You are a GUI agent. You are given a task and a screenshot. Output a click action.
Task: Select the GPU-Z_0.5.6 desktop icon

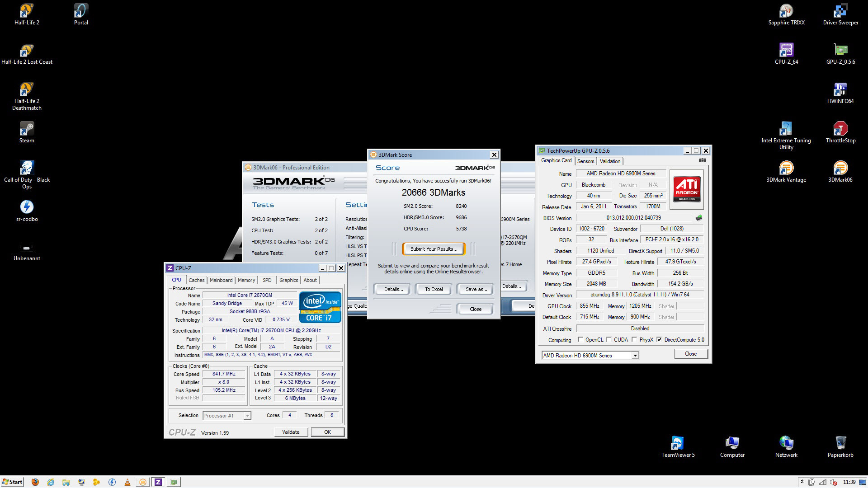point(840,54)
